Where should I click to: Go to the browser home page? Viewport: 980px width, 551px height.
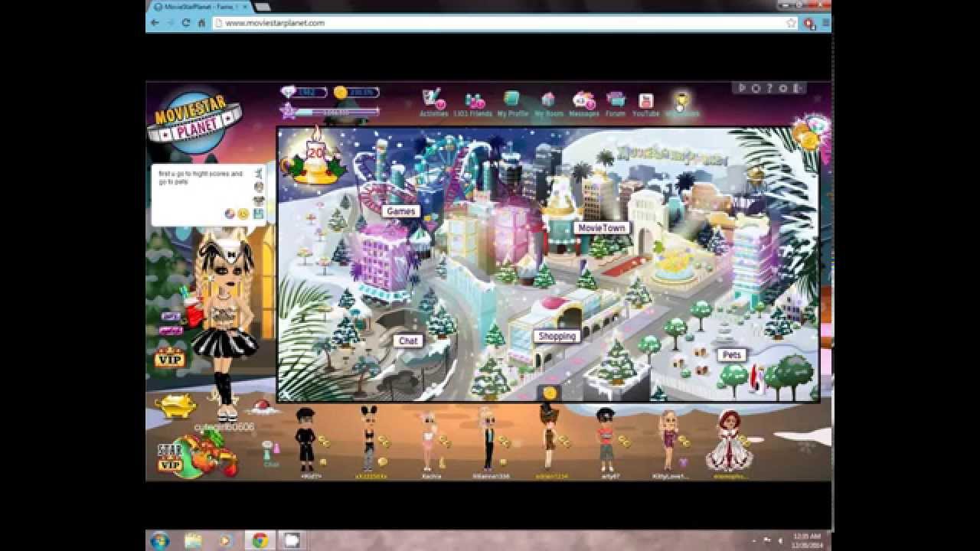[x=201, y=23]
